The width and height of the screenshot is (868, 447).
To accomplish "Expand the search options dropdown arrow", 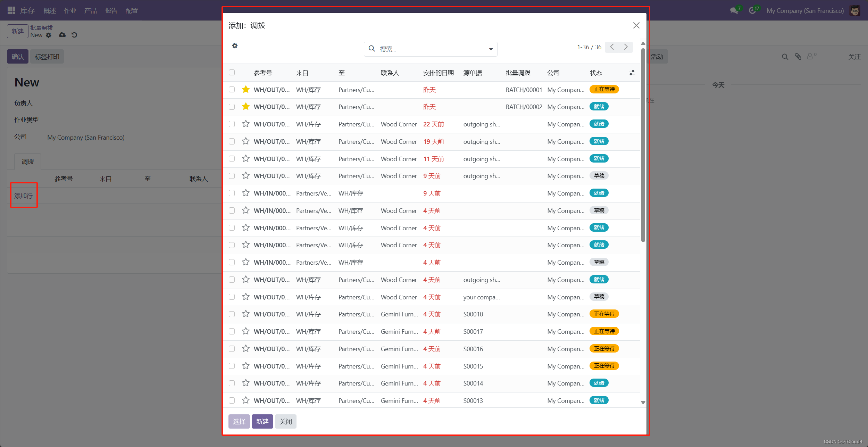I will coord(491,49).
